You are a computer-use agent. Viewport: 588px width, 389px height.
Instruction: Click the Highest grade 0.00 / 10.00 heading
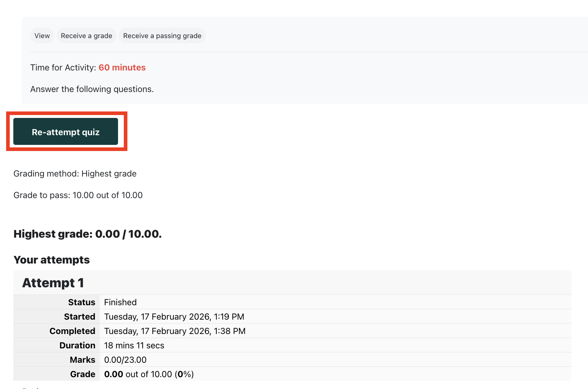[x=87, y=234]
